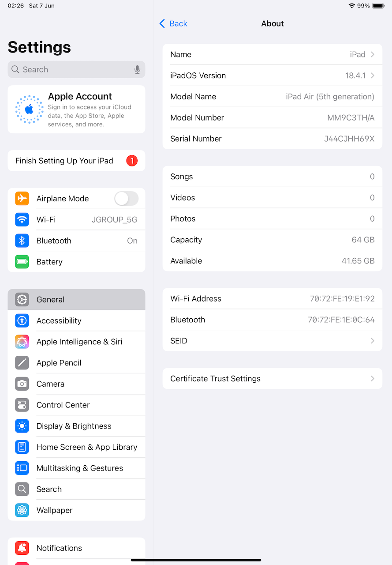Image resolution: width=392 pixels, height=565 pixels.
Task: Go Back from the About page
Action: tap(173, 23)
